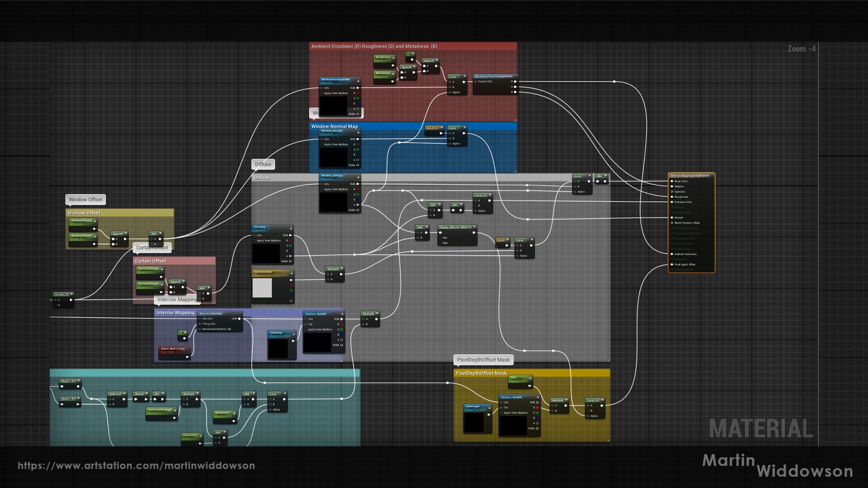
Task: Click the red R output pin of PixelDepthOffset Texture Sample
Action: coord(537,408)
